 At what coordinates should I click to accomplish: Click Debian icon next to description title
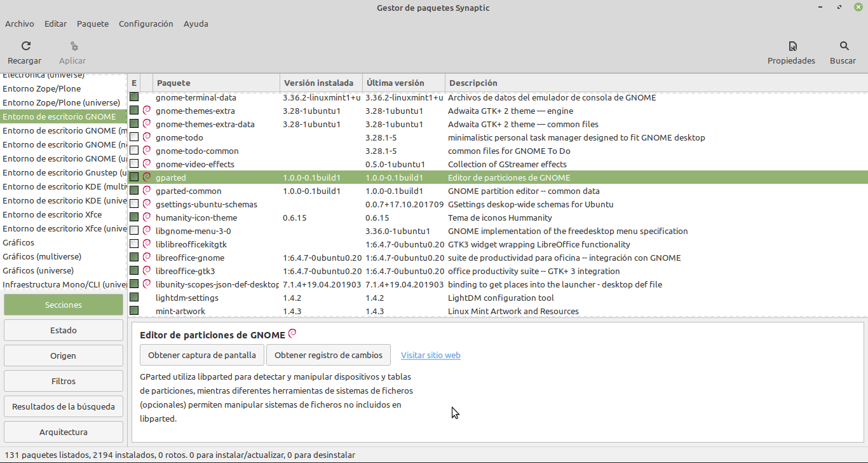pyautogui.click(x=292, y=333)
